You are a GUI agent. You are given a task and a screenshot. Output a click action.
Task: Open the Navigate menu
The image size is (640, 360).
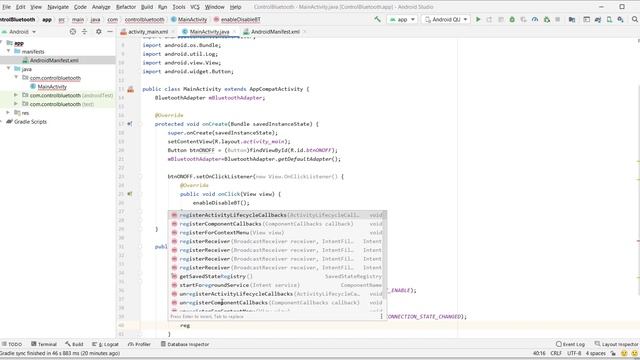pos(58,7)
